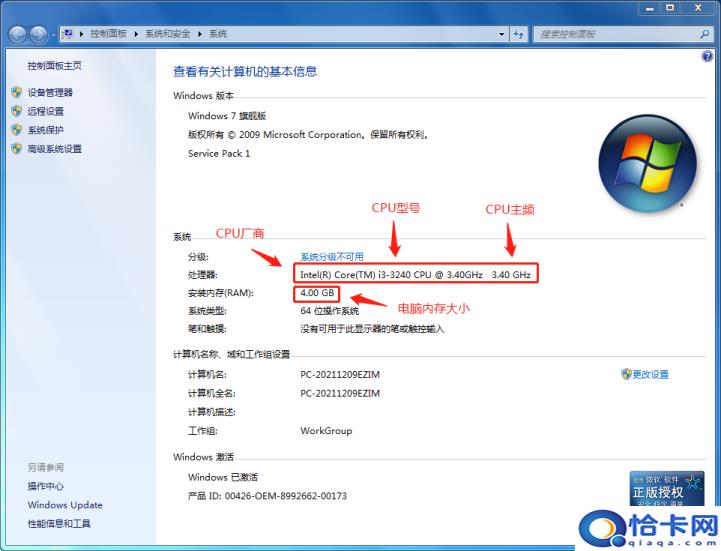Expand the arrow before 控制面板 breadcrumb
The width and height of the screenshot is (721, 551).
pyautogui.click(x=81, y=34)
